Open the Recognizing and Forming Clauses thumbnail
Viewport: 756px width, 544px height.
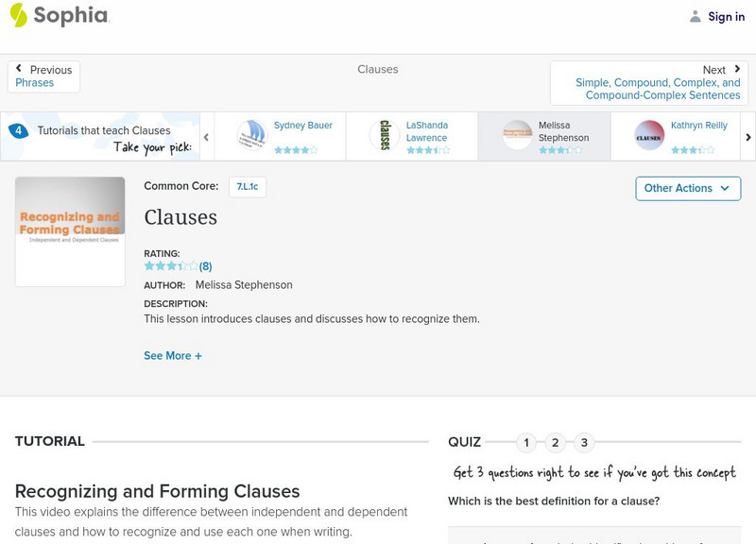tap(70, 231)
